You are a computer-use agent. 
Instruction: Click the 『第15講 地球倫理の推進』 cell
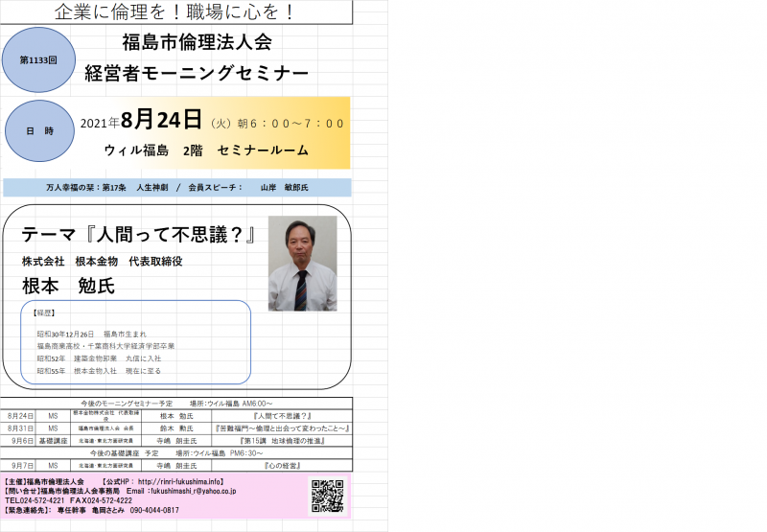(282, 441)
